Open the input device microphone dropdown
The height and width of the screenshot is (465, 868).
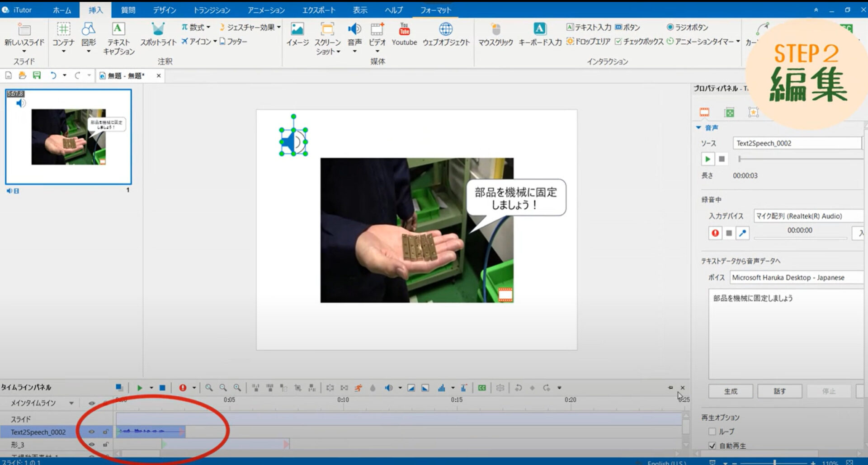[x=807, y=216]
